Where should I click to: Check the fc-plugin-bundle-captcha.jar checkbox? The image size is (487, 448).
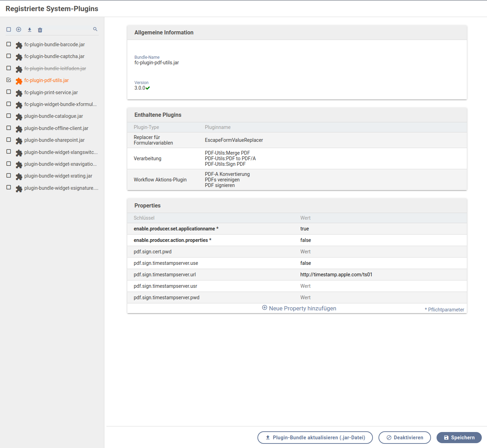(x=9, y=56)
